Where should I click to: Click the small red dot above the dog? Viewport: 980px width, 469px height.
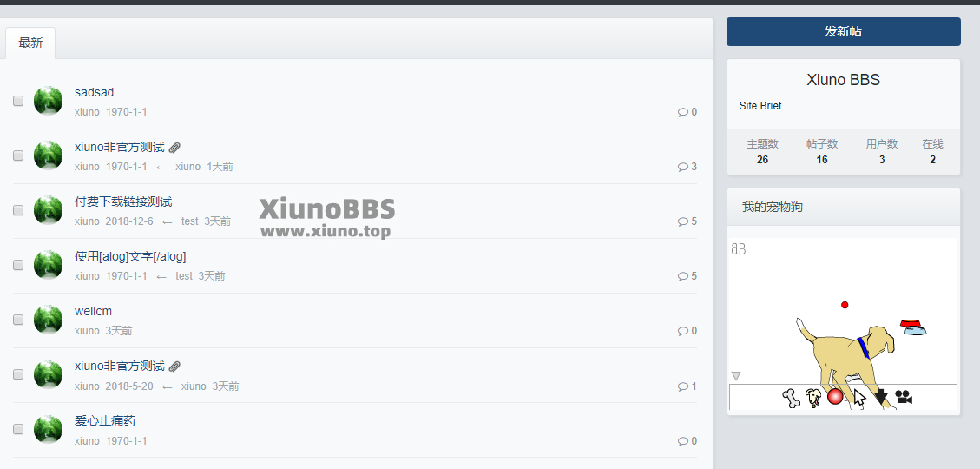click(x=845, y=305)
